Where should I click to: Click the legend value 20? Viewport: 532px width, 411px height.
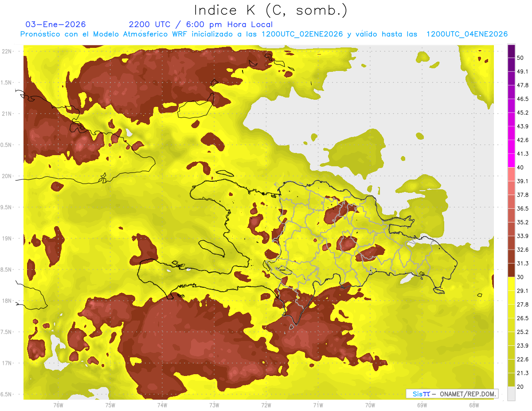coord(520,387)
